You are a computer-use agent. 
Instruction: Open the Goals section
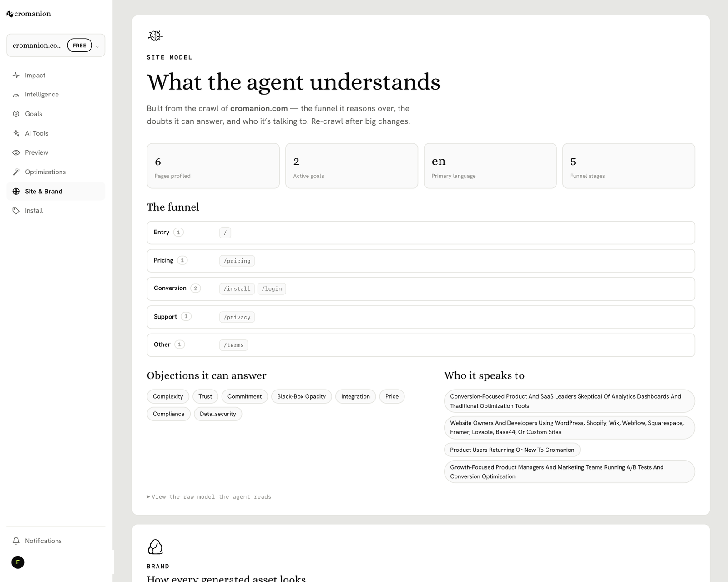click(56, 114)
